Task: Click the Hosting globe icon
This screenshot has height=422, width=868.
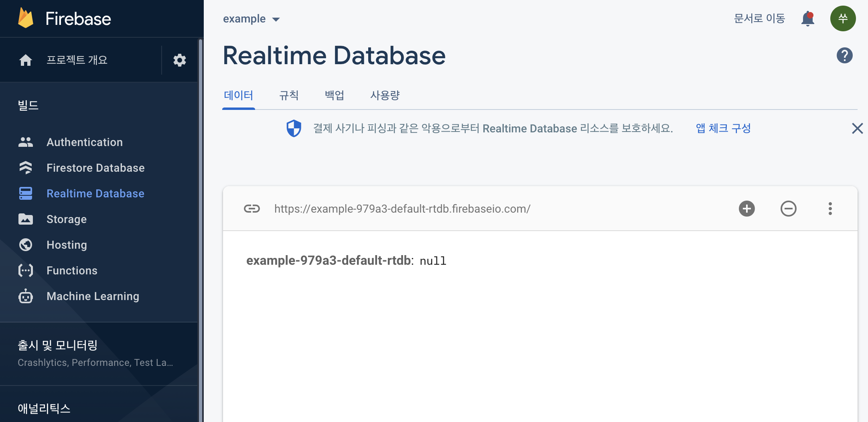Action: tap(26, 245)
